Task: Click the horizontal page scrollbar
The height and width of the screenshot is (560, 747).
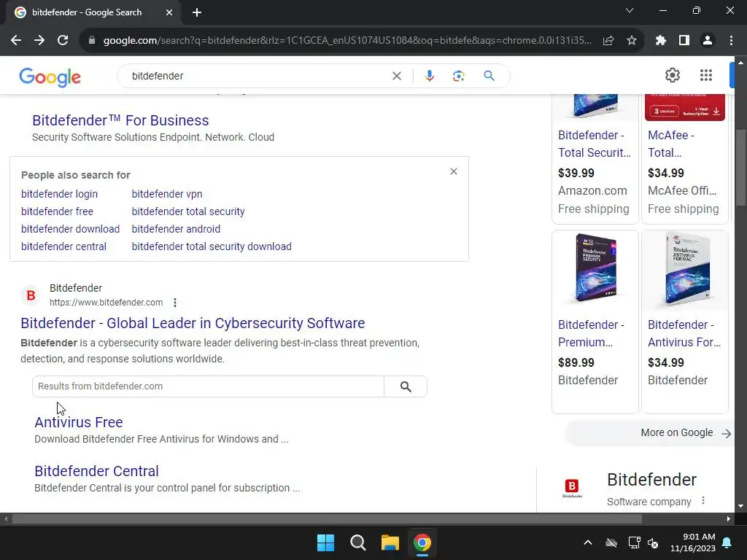Action: [327, 518]
